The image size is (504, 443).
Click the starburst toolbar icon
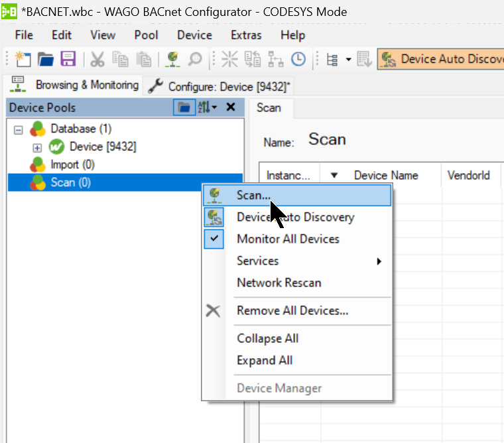tap(229, 59)
